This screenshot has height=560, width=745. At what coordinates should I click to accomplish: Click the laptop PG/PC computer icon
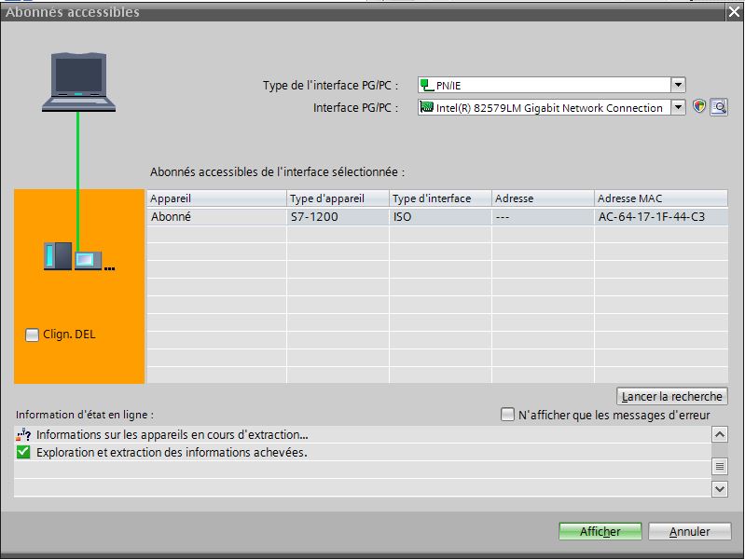(78, 82)
